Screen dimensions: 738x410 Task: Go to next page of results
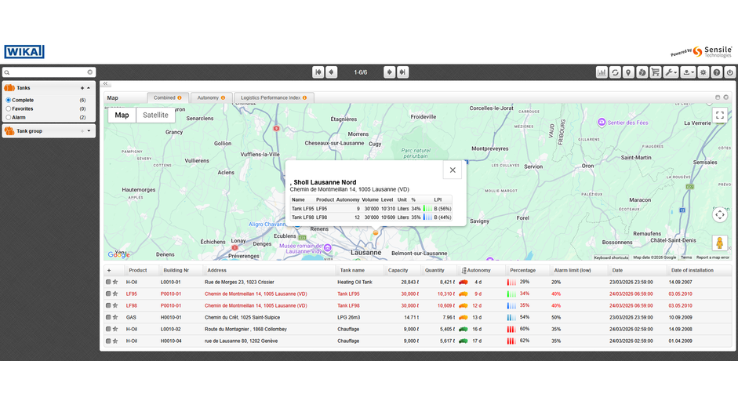click(389, 72)
